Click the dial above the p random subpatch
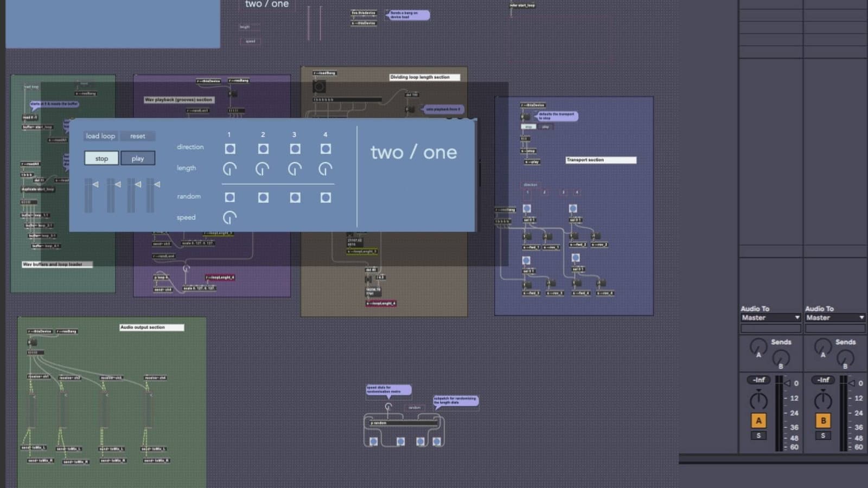868x488 pixels. 388,407
